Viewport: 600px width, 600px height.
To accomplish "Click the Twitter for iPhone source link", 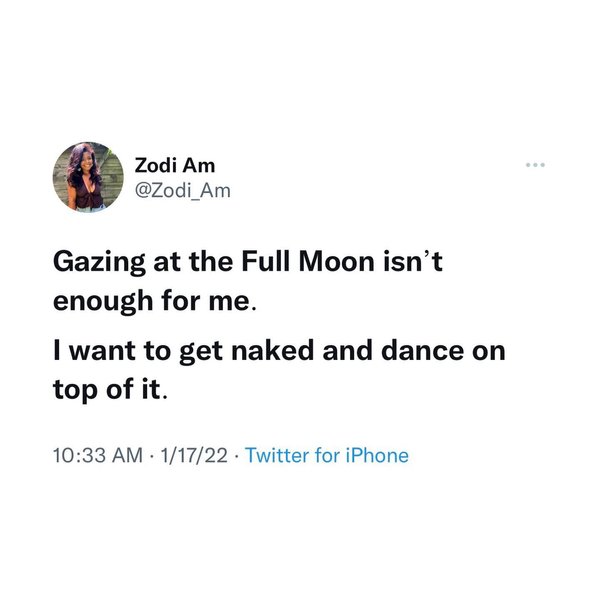I will [326, 455].
